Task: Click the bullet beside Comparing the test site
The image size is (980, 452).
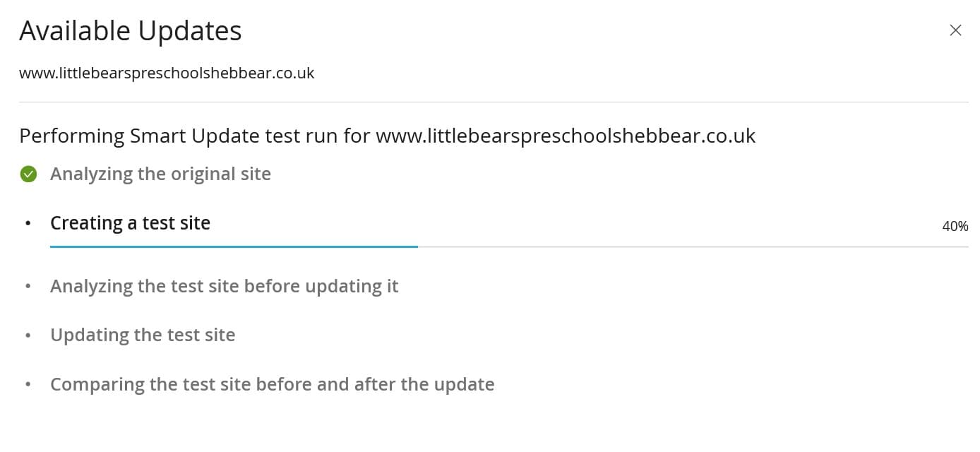Action: (x=28, y=384)
